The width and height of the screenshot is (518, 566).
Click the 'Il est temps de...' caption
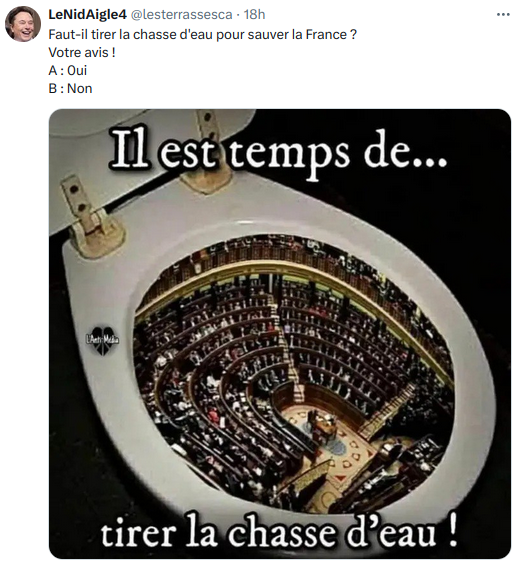[278, 153]
